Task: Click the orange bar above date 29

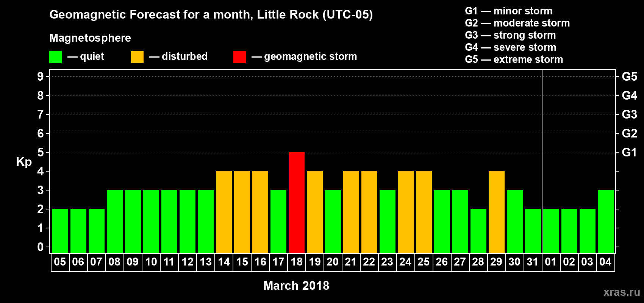Action: click(x=497, y=212)
